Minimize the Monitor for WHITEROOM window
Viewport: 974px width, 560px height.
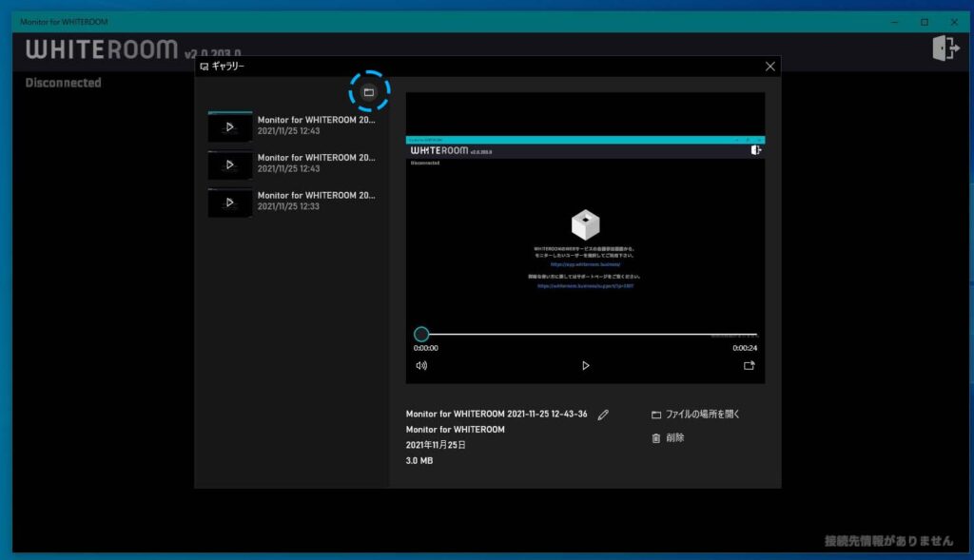(894, 22)
